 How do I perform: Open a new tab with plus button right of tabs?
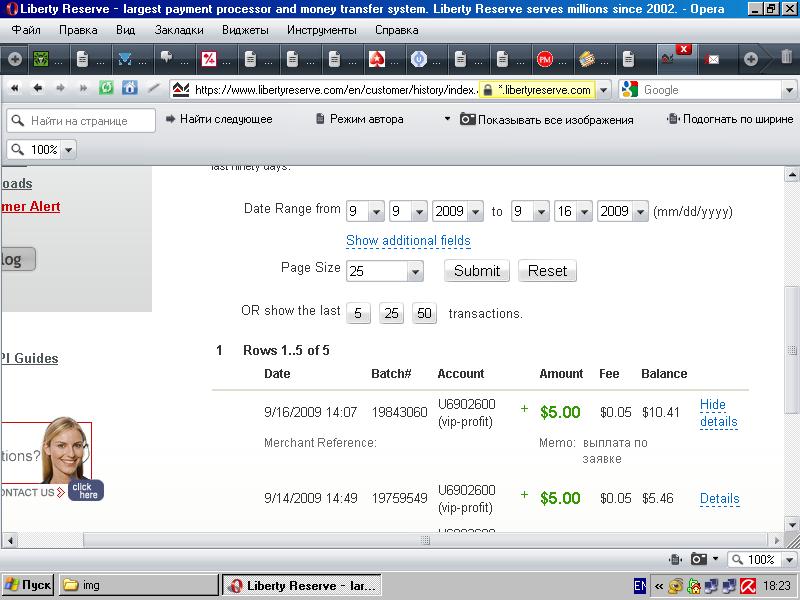coord(751,59)
